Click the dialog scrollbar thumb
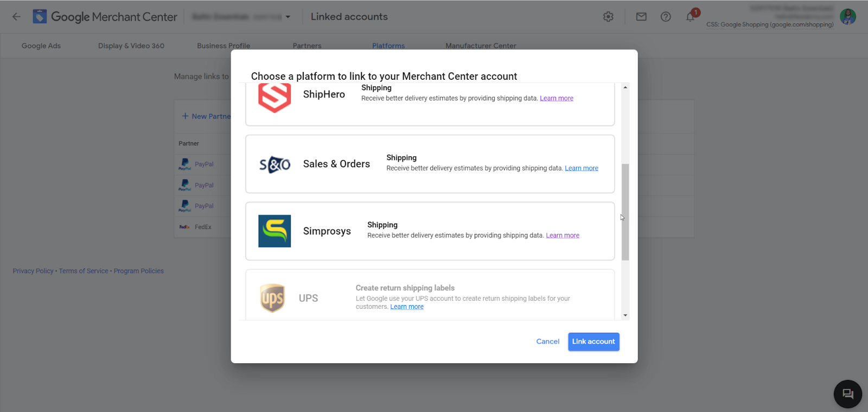 pos(626,212)
